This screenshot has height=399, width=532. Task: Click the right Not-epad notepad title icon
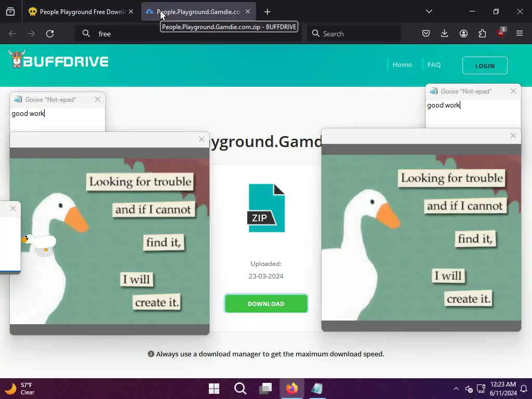(433, 91)
